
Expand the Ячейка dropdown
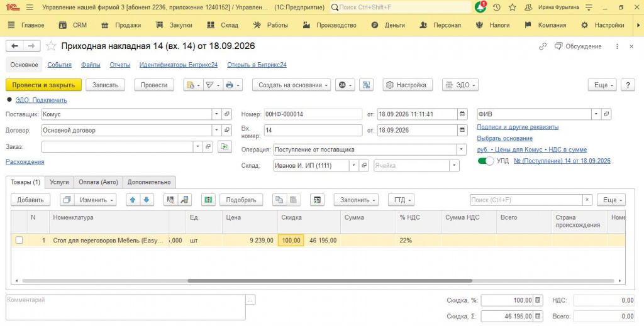pyautogui.click(x=454, y=165)
